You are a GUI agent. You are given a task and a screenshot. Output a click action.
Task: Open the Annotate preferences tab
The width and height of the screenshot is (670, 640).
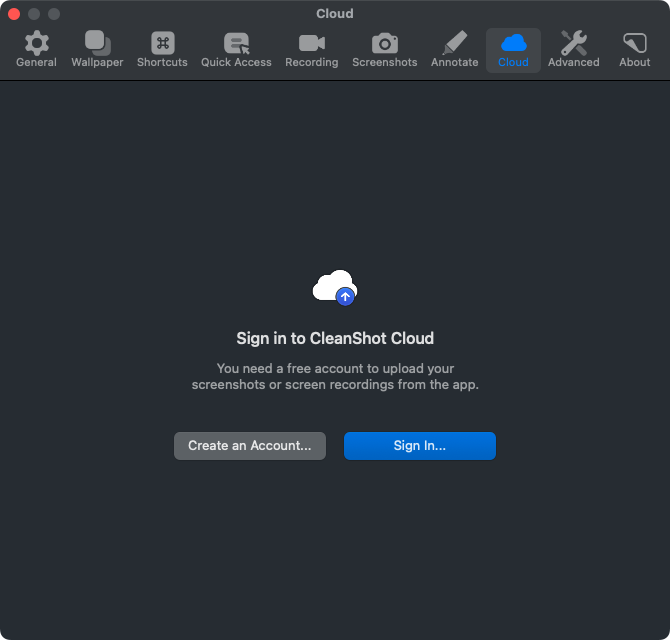click(455, 50)
